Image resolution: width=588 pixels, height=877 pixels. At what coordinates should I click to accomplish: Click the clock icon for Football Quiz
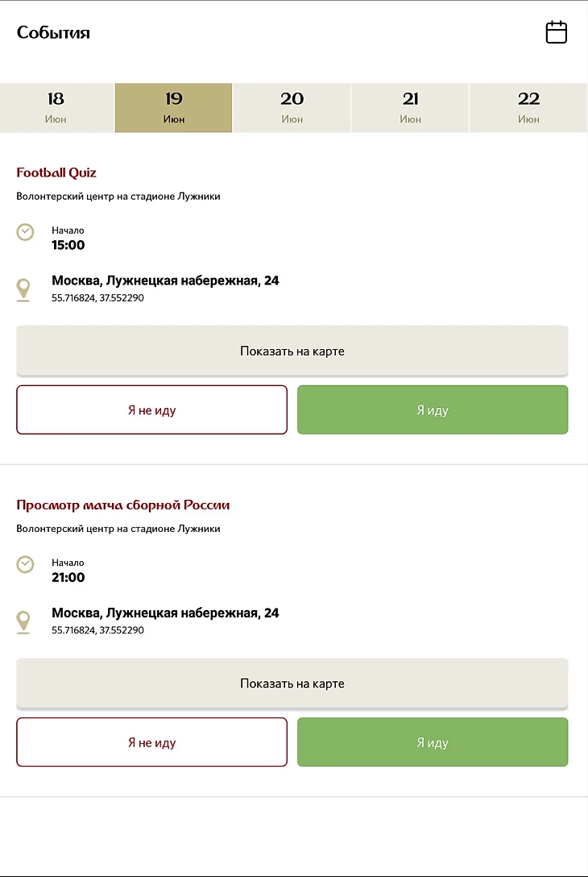pos(26,232)
